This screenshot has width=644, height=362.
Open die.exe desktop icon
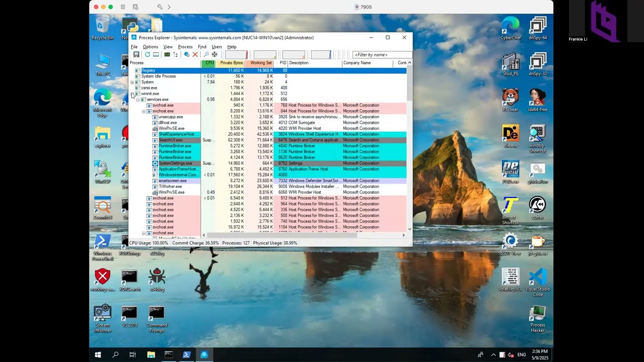click(510, 136)
